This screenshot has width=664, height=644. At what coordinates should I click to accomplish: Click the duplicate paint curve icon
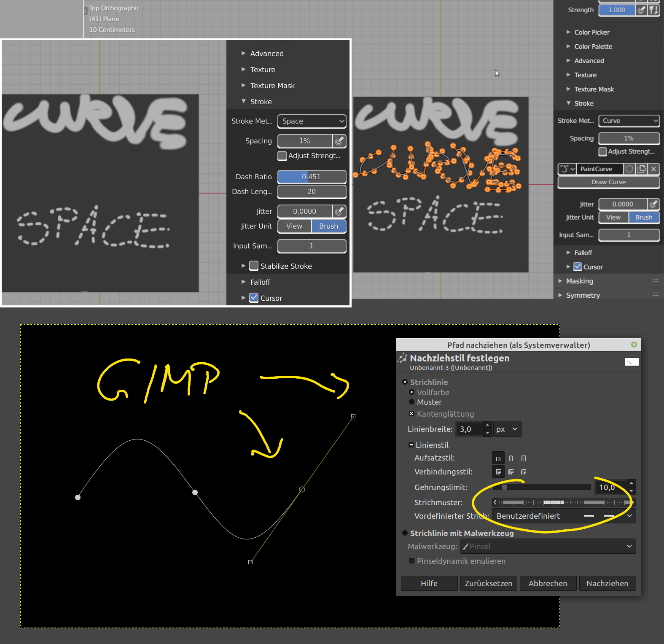click(642, 169)
